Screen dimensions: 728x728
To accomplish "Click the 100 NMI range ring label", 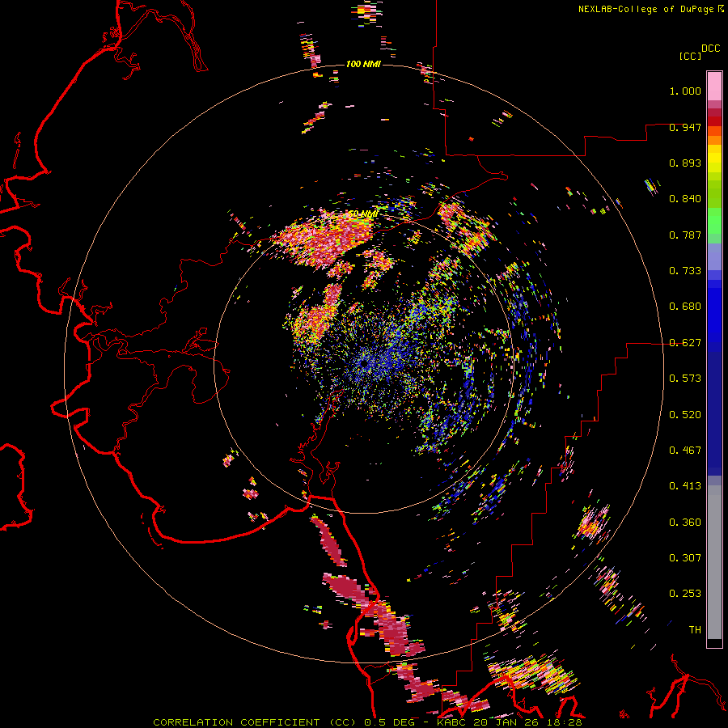I will click(x=363, y=64).
